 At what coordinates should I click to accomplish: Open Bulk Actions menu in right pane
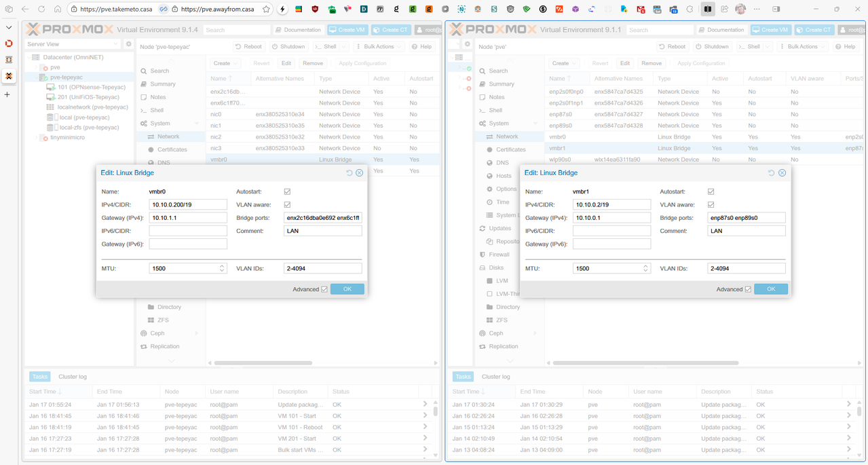click(x=801, y=47)
